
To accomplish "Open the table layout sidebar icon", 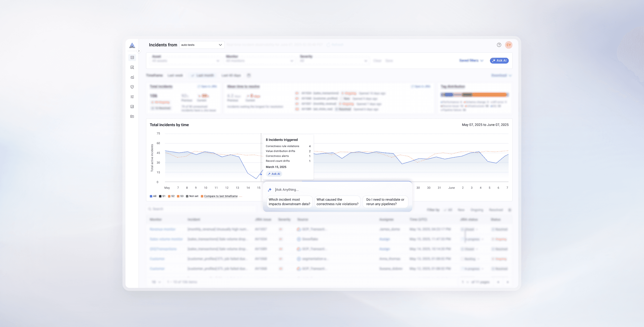I will click(x=132, y=57).
